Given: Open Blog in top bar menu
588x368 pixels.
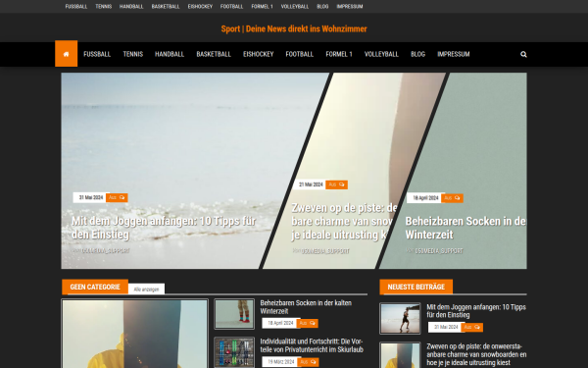Looking at the screenshot, I should 322,7.
